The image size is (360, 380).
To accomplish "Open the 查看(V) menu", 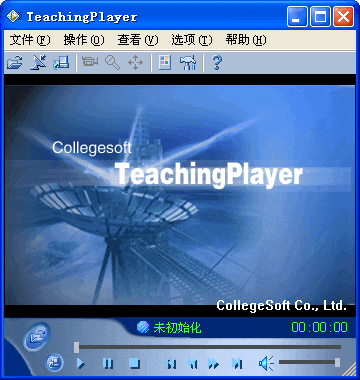I will point(137,40).
